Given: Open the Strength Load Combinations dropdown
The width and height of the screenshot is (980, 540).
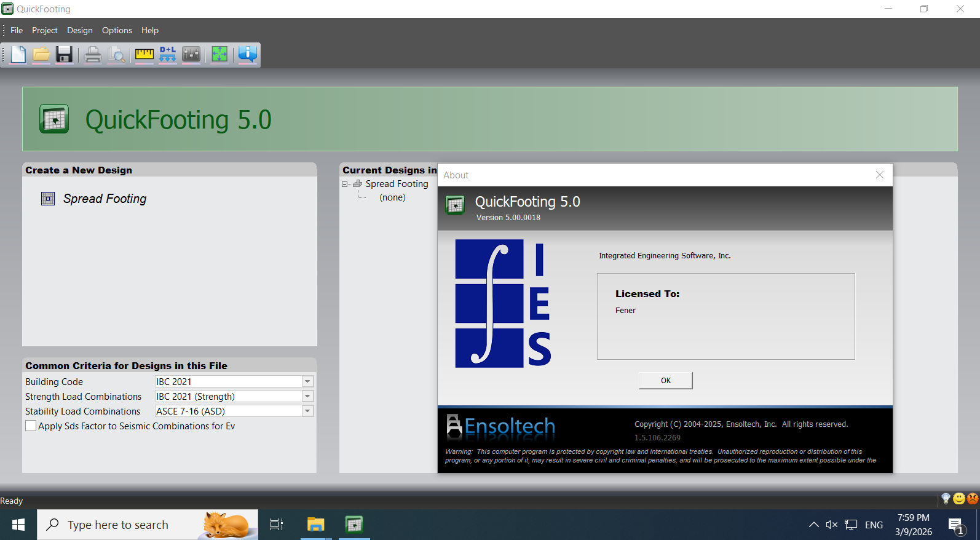Looking at the screenshot, I should (x=307, y=396).
